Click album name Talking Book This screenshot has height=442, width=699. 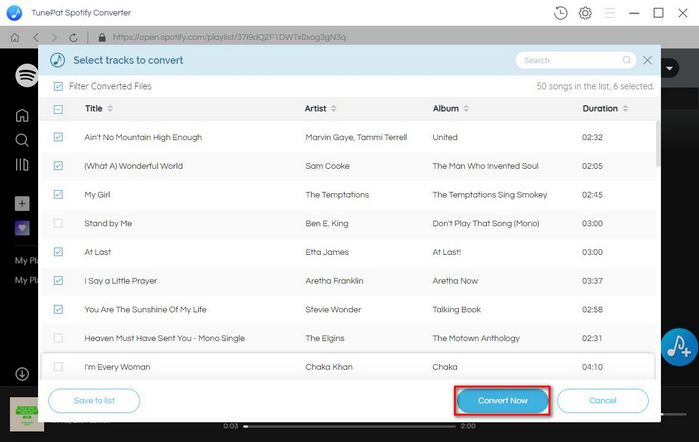point(456,310)
